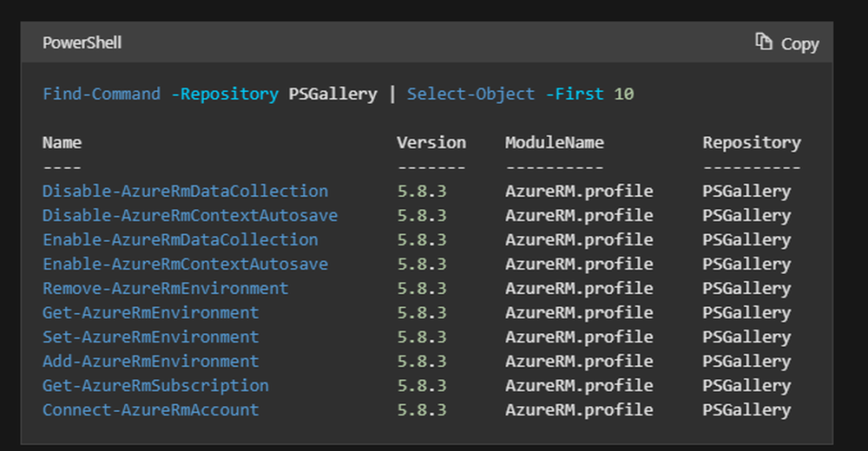868x451 pixels.
Task: Click PSGallery in Get-AzureRmSubscription row
Action: 746,386
